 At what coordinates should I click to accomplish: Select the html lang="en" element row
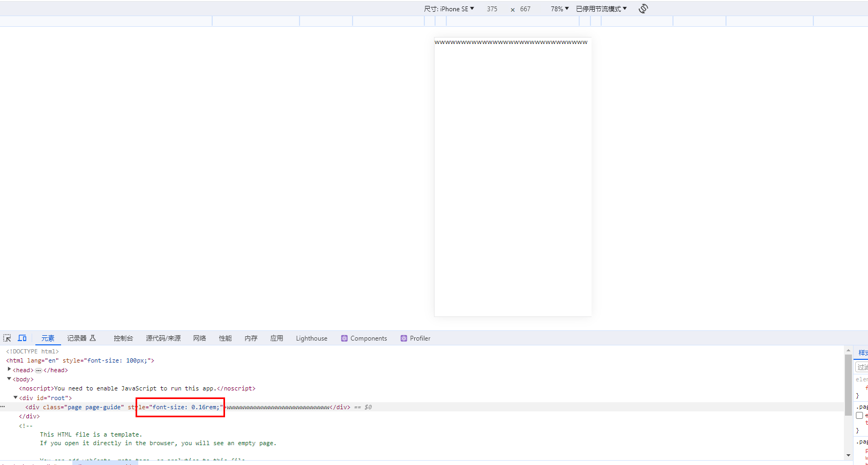(80, 360)
